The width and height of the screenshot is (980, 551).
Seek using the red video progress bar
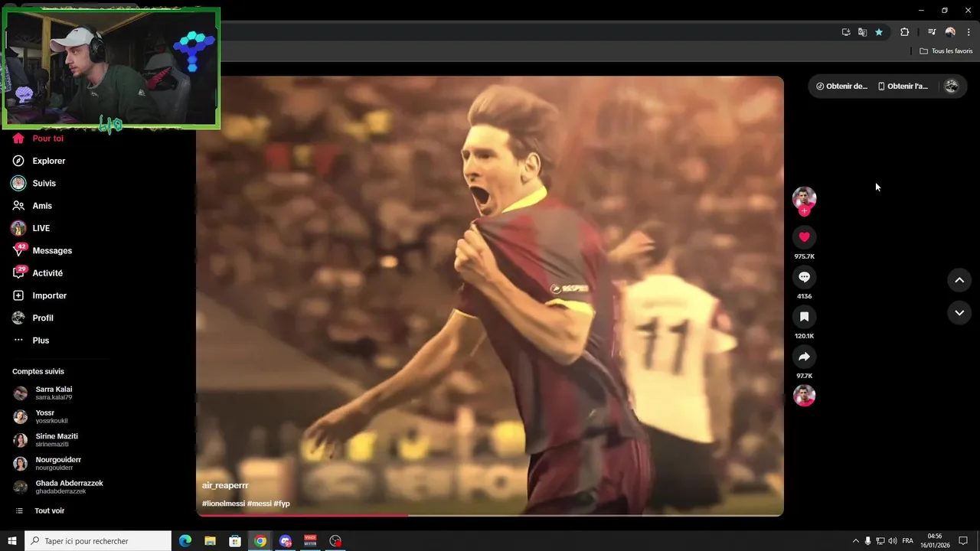point(490,515)
